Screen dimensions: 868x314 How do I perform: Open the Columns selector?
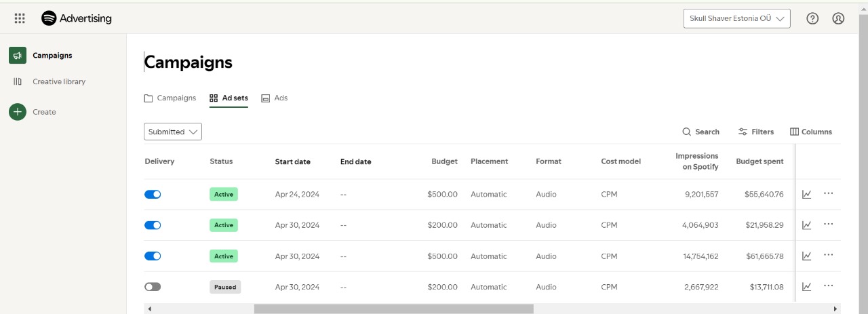point(811,132)
